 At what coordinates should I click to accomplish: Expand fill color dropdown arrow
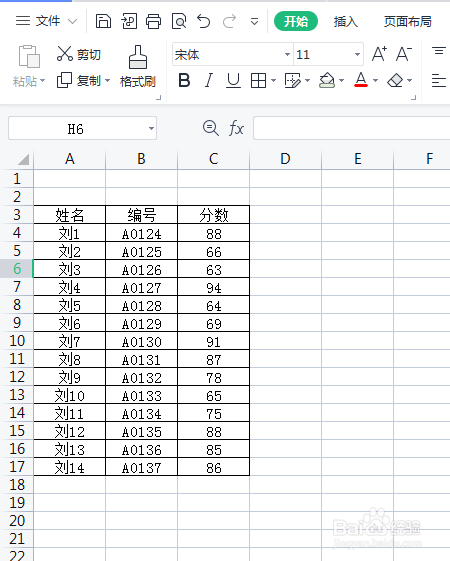coord(341,81)
